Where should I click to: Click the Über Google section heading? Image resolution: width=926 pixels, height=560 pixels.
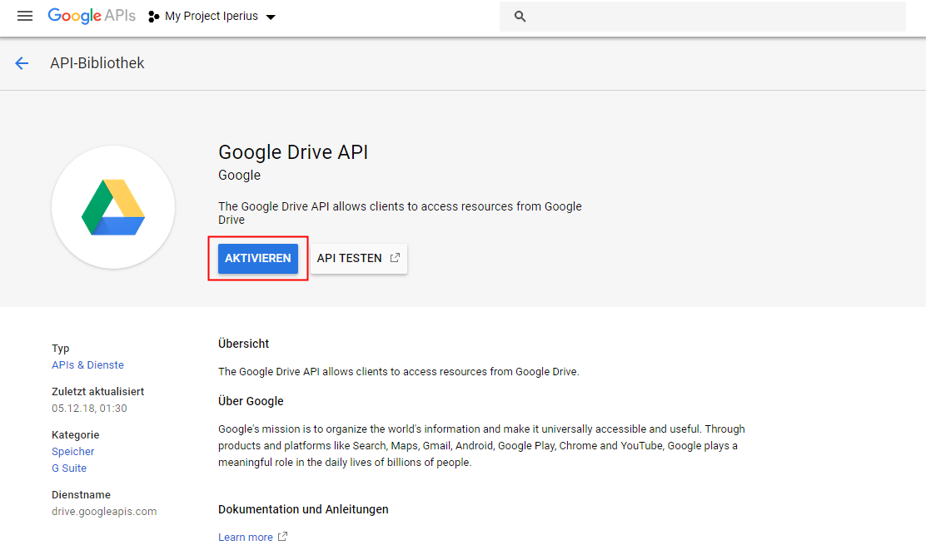251,401
